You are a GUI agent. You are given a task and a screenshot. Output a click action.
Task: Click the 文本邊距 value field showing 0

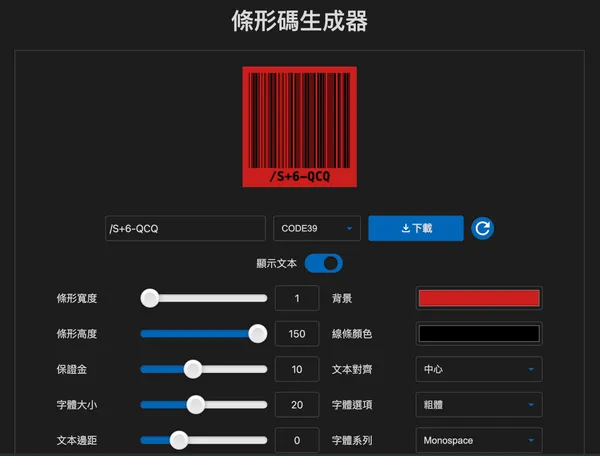coord(297,440)
